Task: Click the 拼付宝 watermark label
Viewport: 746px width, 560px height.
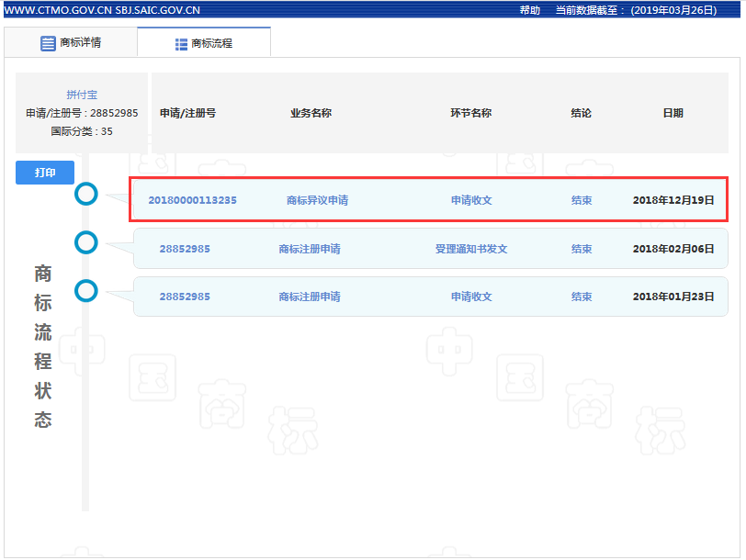Action: tap(81, 95)
